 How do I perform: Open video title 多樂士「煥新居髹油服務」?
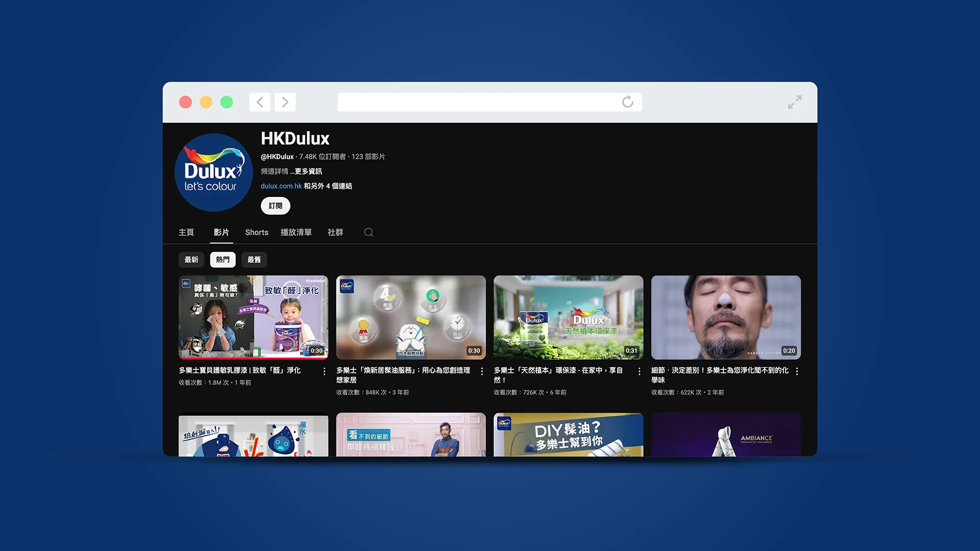point(403,375)
